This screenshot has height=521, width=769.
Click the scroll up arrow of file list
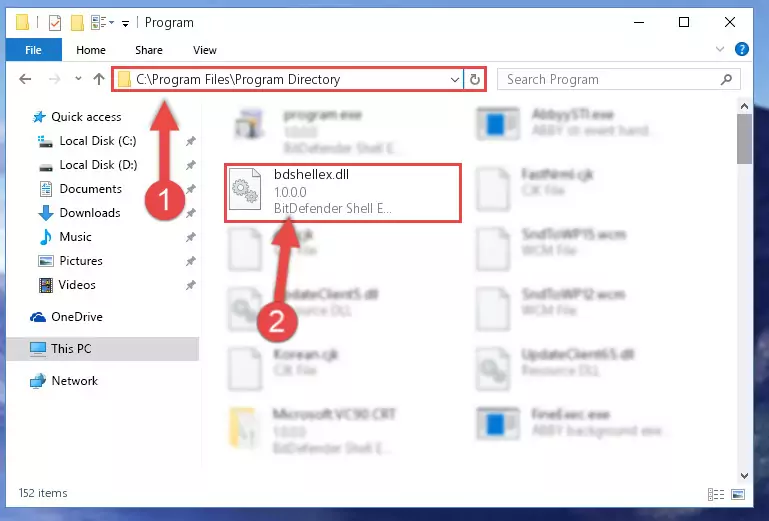click(744, 106)
